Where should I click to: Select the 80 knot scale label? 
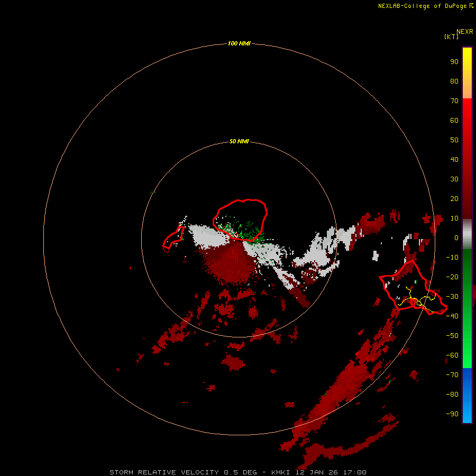pos(454,81)
